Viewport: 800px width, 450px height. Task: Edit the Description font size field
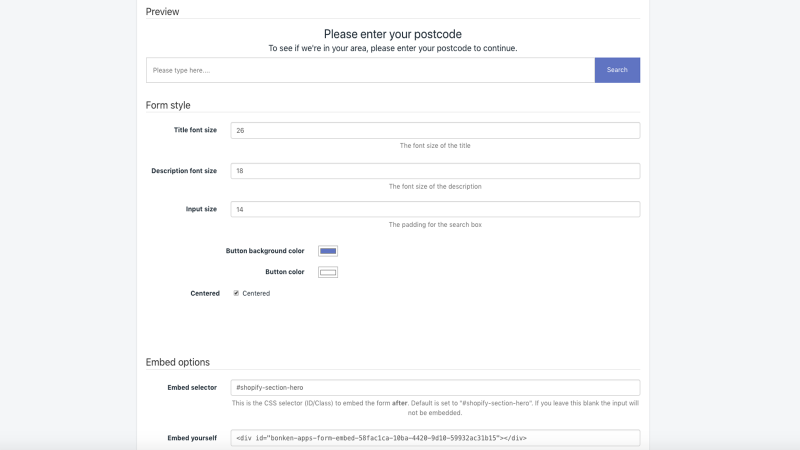(435, 171)
